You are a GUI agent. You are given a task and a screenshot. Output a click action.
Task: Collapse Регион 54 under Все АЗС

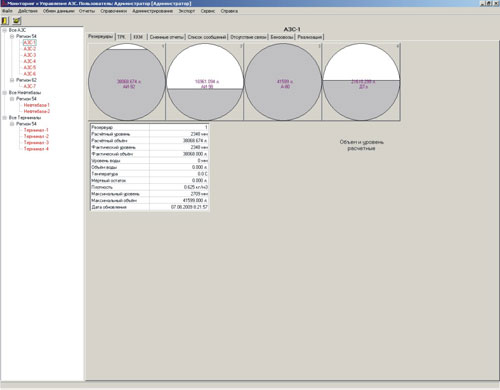pyautogui.click(x=12, y=36)
